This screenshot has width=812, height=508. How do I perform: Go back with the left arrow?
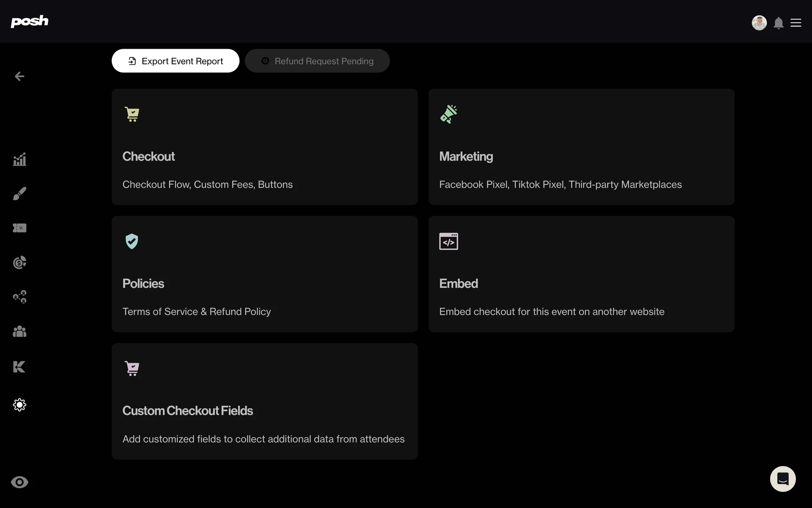click(19, 76)
